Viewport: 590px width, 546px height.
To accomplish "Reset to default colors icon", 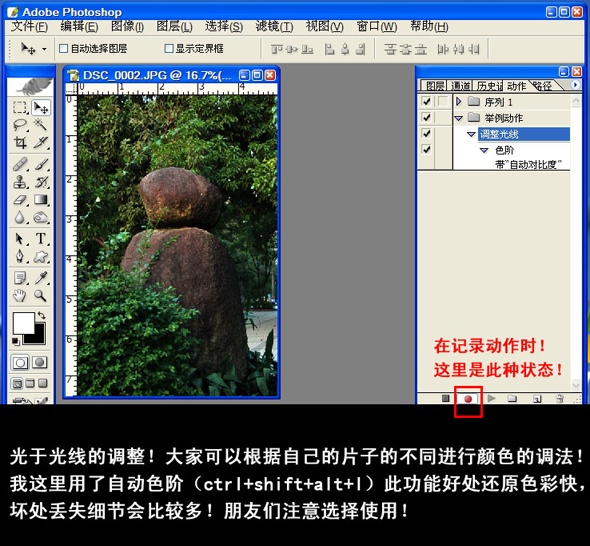I will click(x=15, y=341).
